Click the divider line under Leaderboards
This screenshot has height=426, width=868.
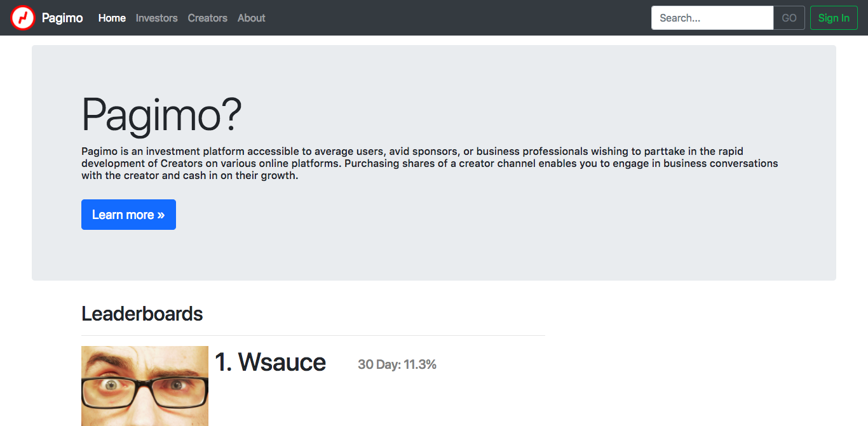[x=313, y=335]
